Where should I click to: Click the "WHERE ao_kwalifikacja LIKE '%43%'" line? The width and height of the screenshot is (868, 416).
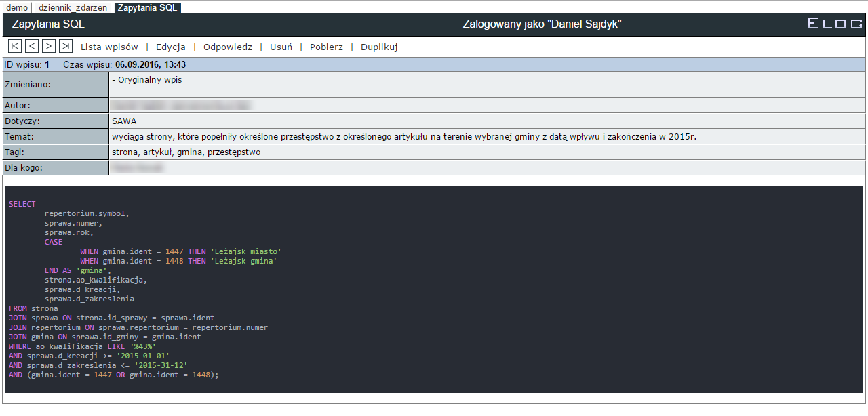point(83,346)
